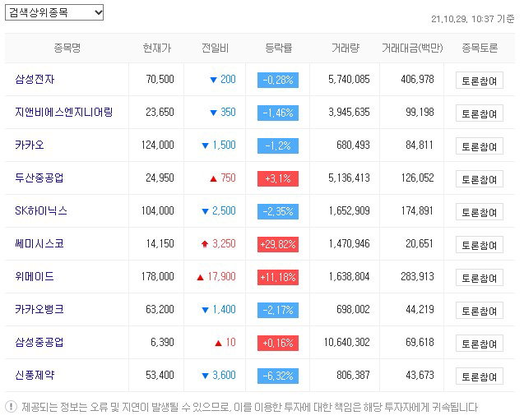
Task: Click the 거래량 column header
Action: click(345, 48)
